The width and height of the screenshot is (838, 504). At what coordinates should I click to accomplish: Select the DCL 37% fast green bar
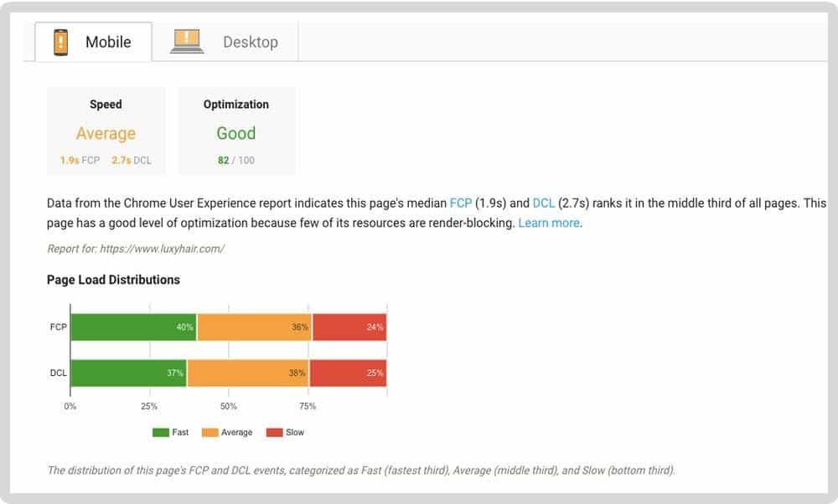129,373
